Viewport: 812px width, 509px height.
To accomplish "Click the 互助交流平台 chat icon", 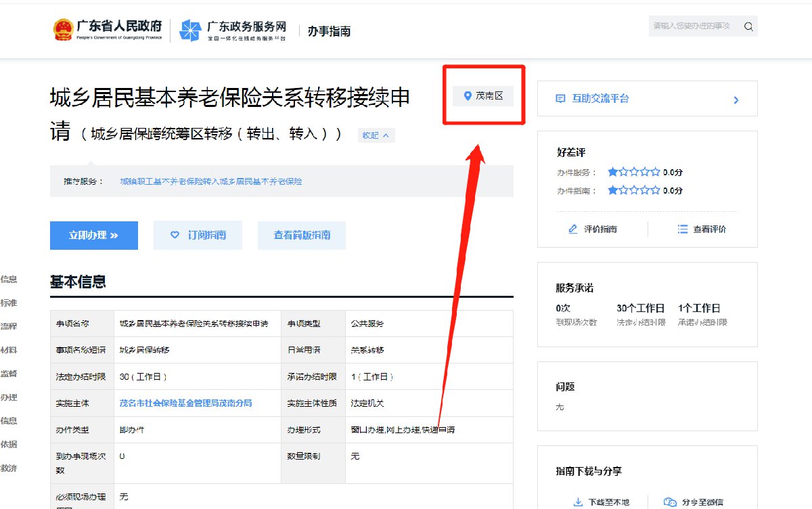I will [560, 99].
